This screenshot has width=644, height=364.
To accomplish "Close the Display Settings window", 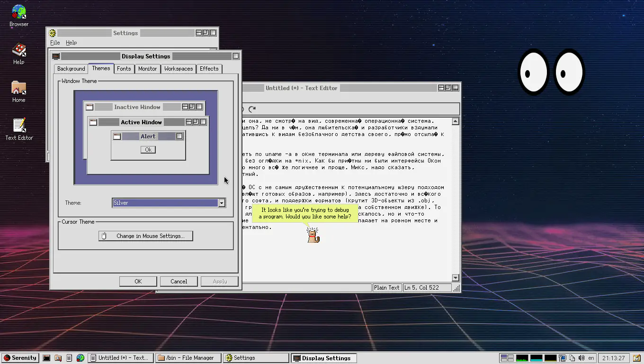I will tap(236, 56).
